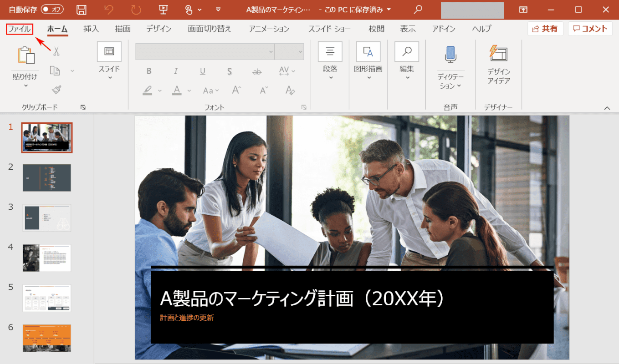
Task: Open the 描画 tab
Action: point(123,29)
